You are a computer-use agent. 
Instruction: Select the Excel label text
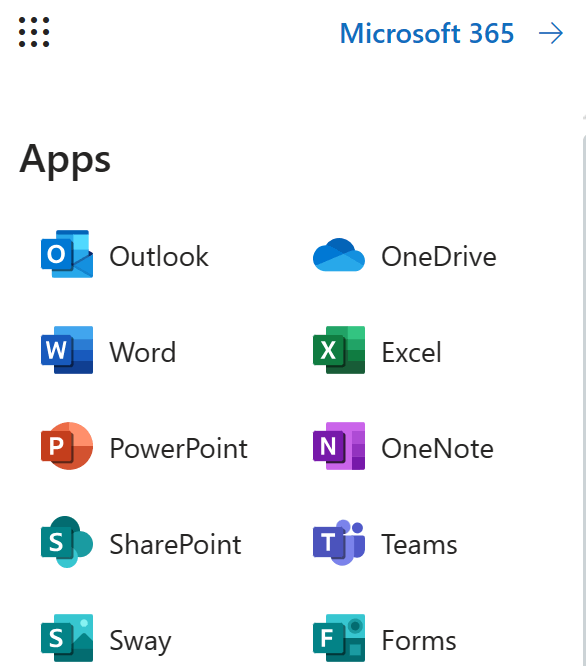[x=411, y=353]
